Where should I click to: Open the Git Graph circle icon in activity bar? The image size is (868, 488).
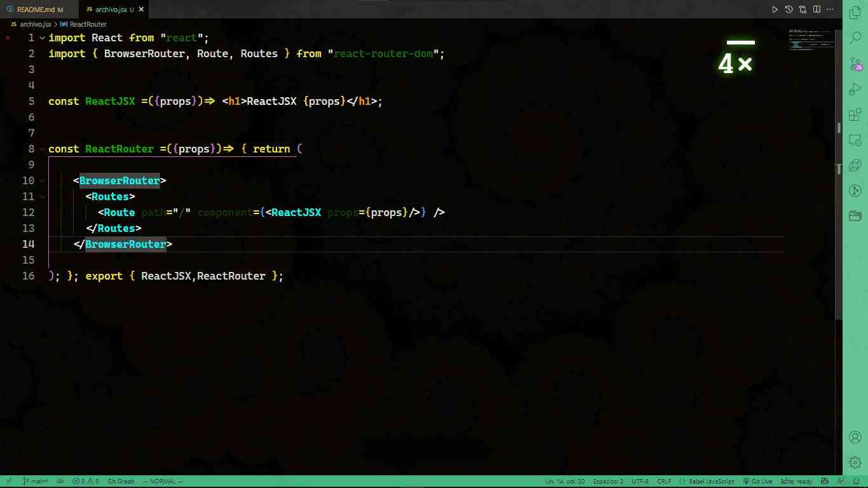pyautogui.click(x=855, y=191)
